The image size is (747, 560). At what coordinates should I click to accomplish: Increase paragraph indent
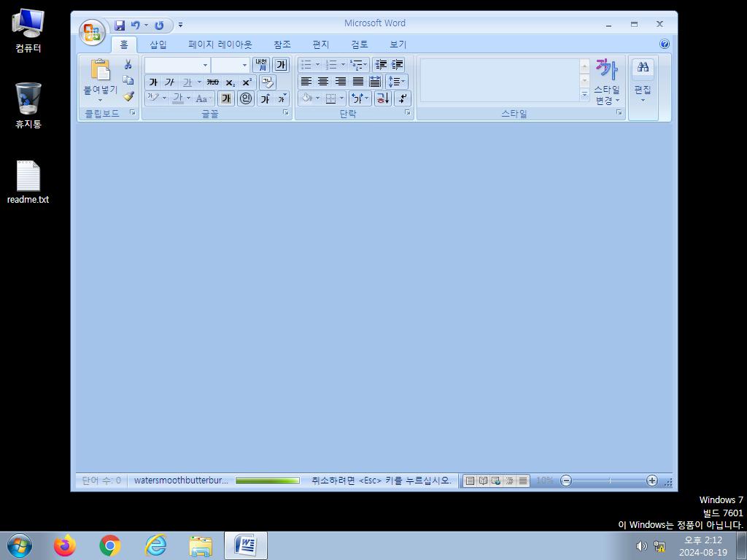pyautogui.click(x=397, y=64)
